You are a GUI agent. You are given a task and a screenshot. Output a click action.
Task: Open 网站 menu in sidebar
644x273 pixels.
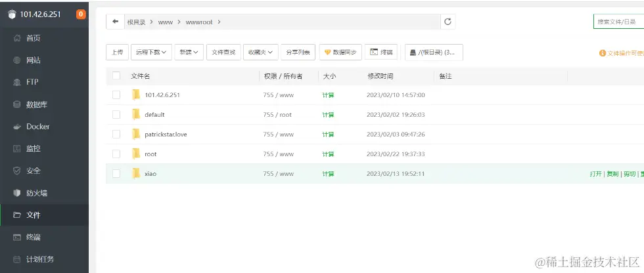[x=45, y=60]
